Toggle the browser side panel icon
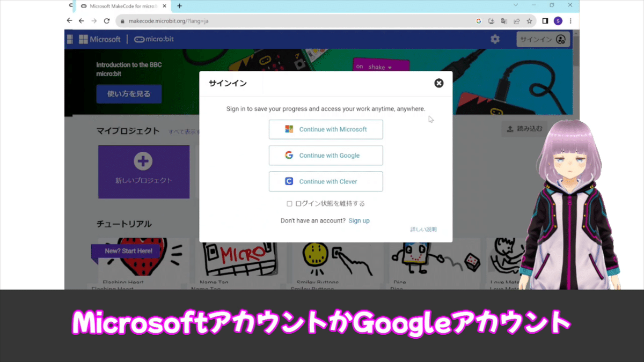 tap(545, 21)
